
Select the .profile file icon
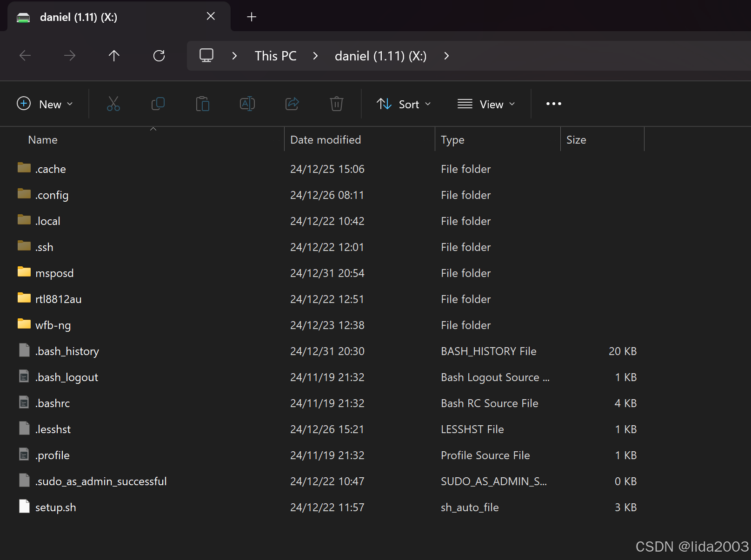(24, 454)
